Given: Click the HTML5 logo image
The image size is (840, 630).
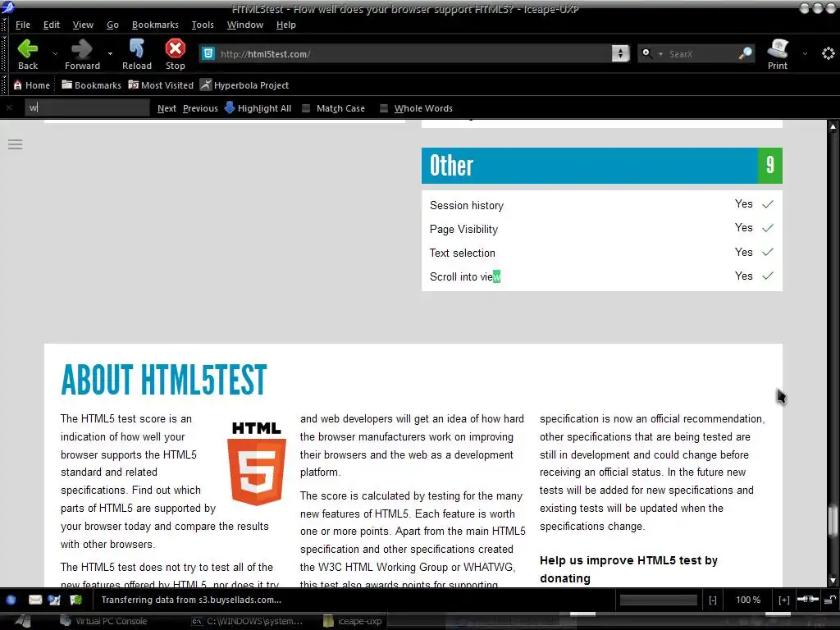Looking at the screenshot, I should click(x=257, y=463).
